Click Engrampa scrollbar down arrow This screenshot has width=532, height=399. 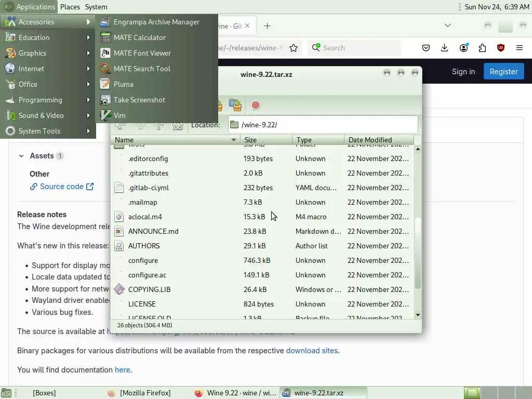click(x=418, y=315)
